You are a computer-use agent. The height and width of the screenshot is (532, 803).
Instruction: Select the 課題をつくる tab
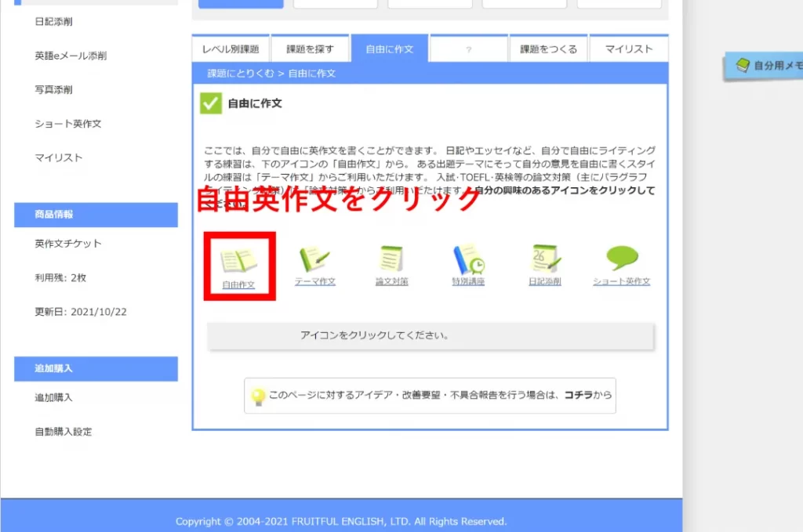tap(548, 48)
